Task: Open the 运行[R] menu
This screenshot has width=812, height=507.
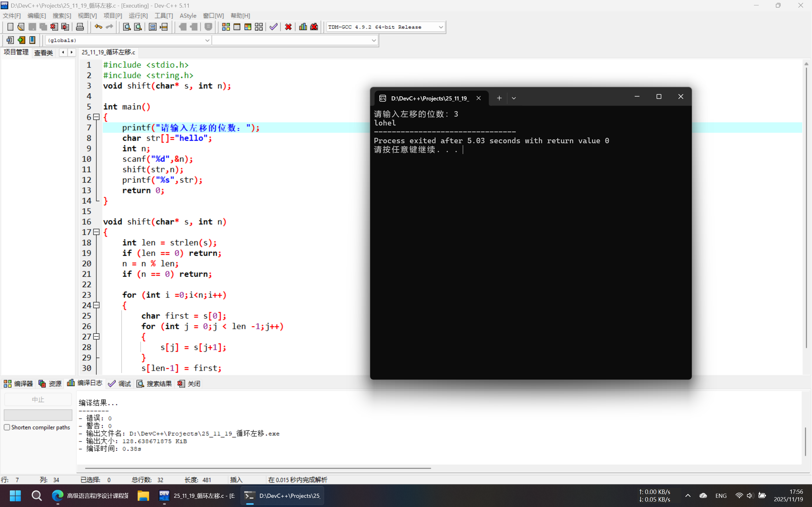Action: (138, 16)
